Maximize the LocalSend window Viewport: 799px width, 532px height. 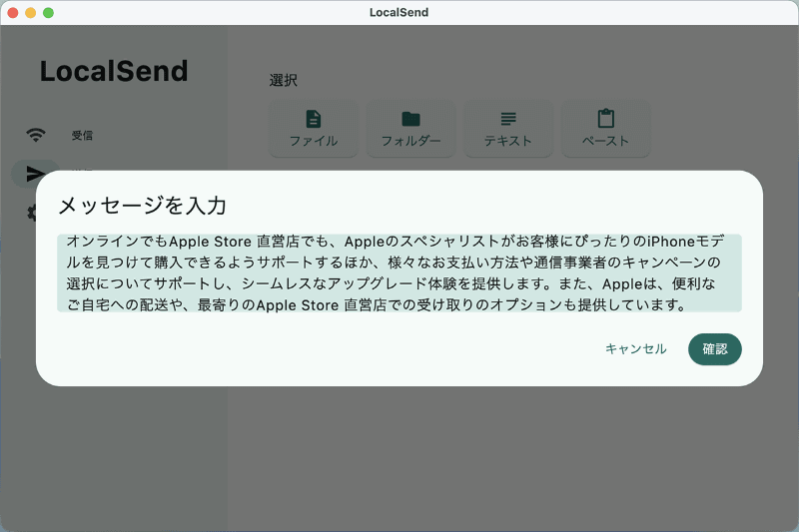(48, 13)
